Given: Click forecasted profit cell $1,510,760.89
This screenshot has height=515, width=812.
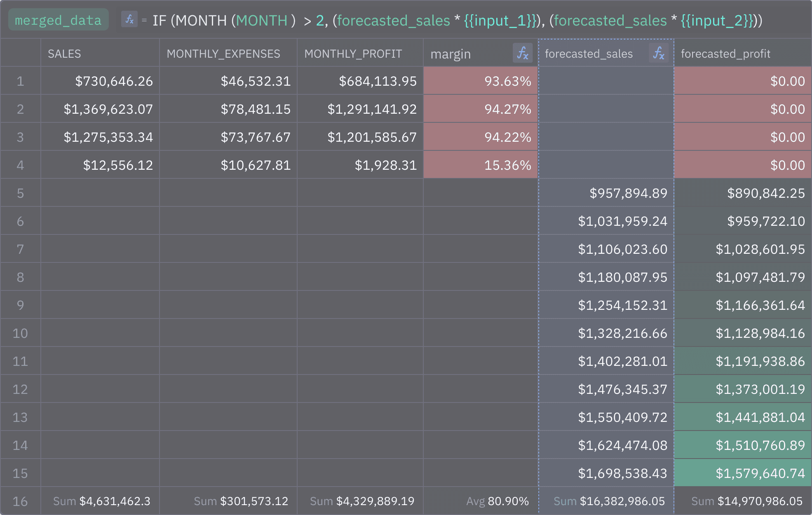Looking at the screenshot, I should [743, 445].
